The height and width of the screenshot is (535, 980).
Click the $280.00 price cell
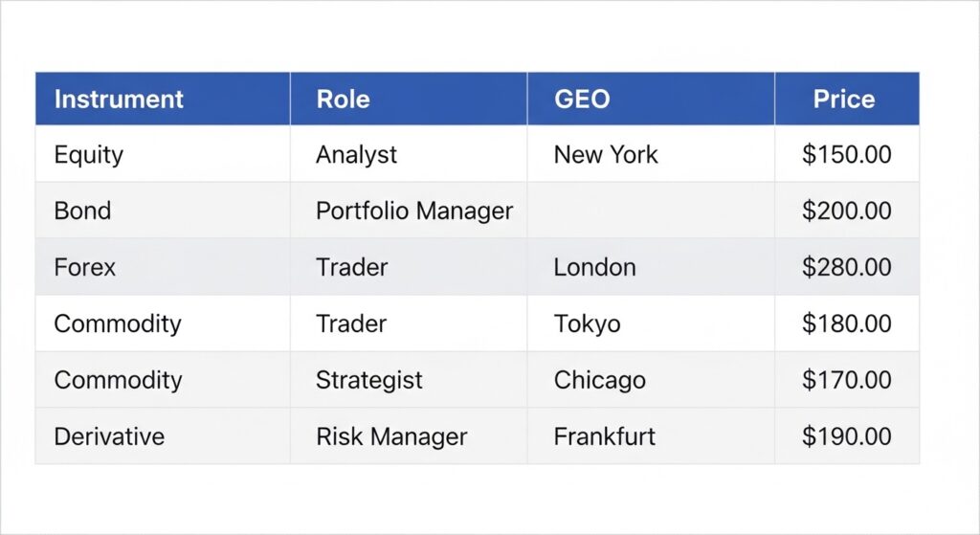click(x=846, y=267)
